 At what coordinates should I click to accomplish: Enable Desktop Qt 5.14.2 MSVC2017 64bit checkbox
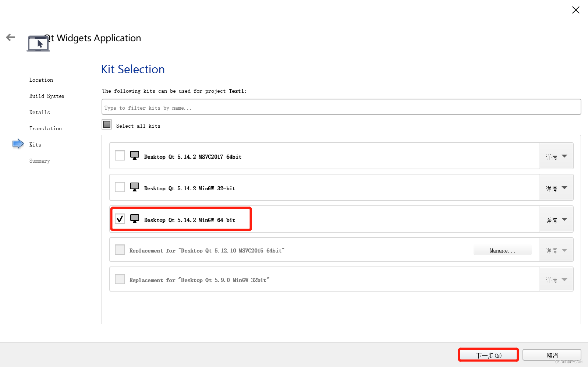tap(120, 155)
